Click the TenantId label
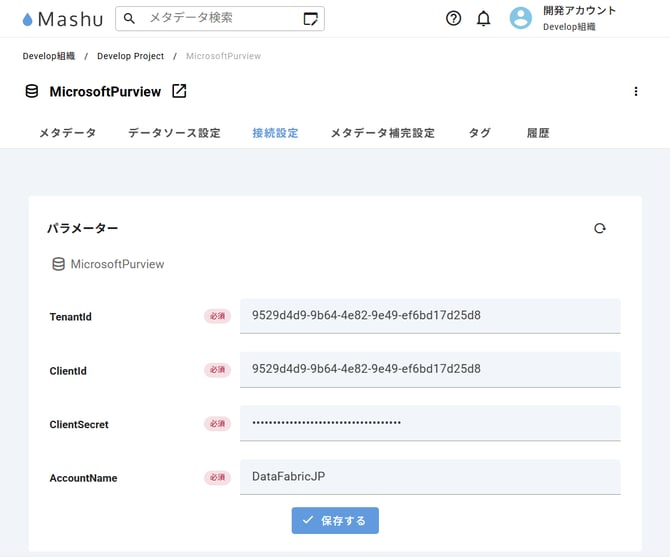The image size is (670, 557). [71, 317]
